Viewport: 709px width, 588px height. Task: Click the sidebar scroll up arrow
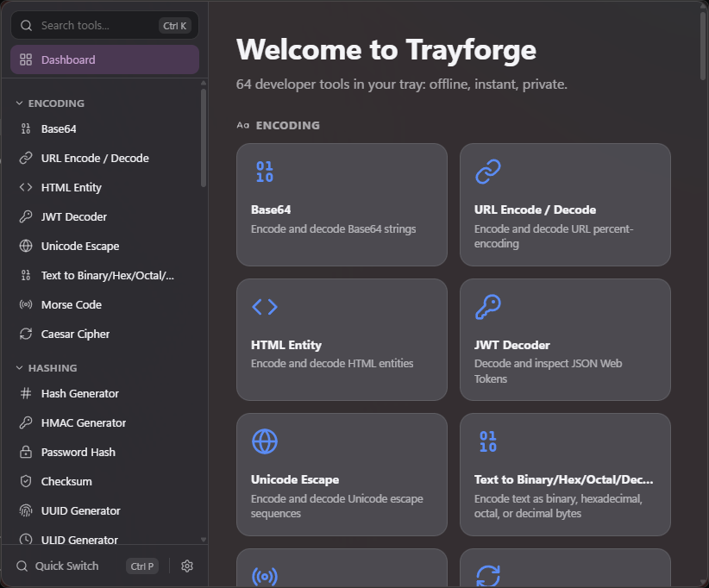click(204, 83)
